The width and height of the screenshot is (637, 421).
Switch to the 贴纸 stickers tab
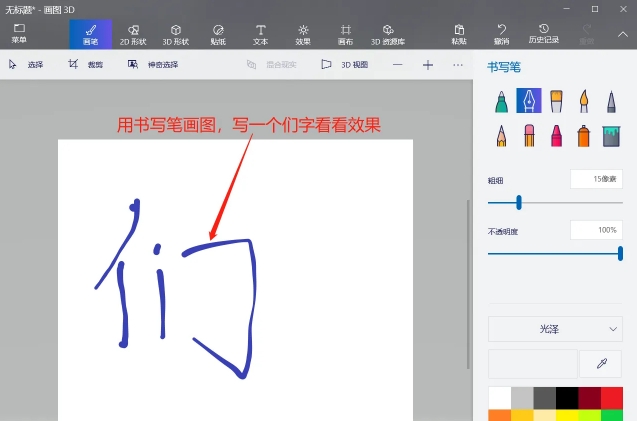(218, 35)
